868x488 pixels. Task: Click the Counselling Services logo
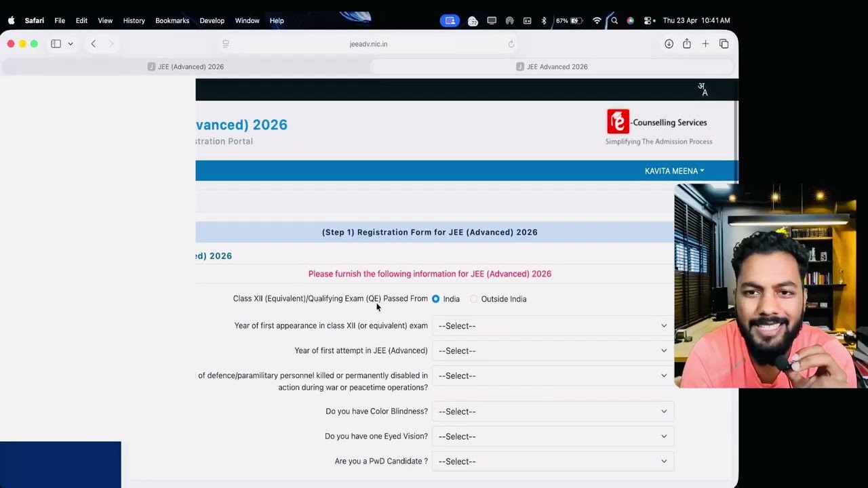(x=656, y=122)
